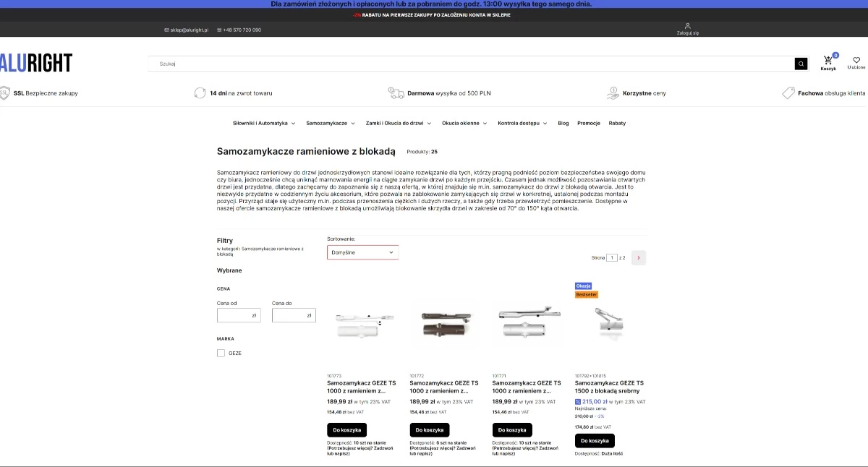Open the Rabaty menu item
Screen dimensions: 868x467
coord(617,123)
